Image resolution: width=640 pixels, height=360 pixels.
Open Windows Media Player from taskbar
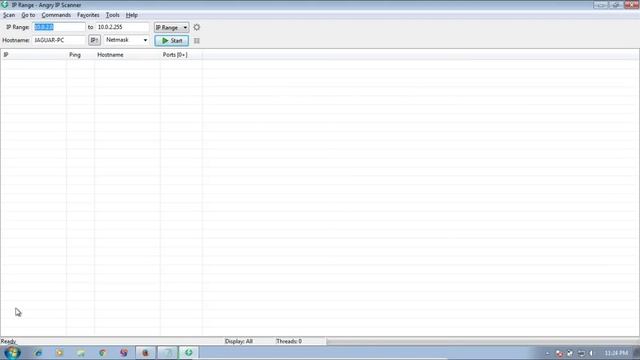coord(60,353)
